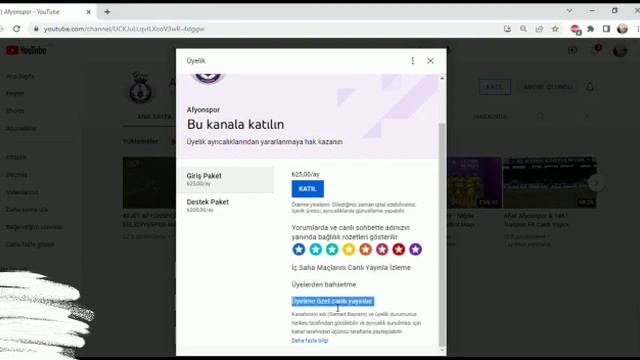Click the YouTube create video icon
The width and height of the screenshot is (640, 360).
(x=572, y=50)
